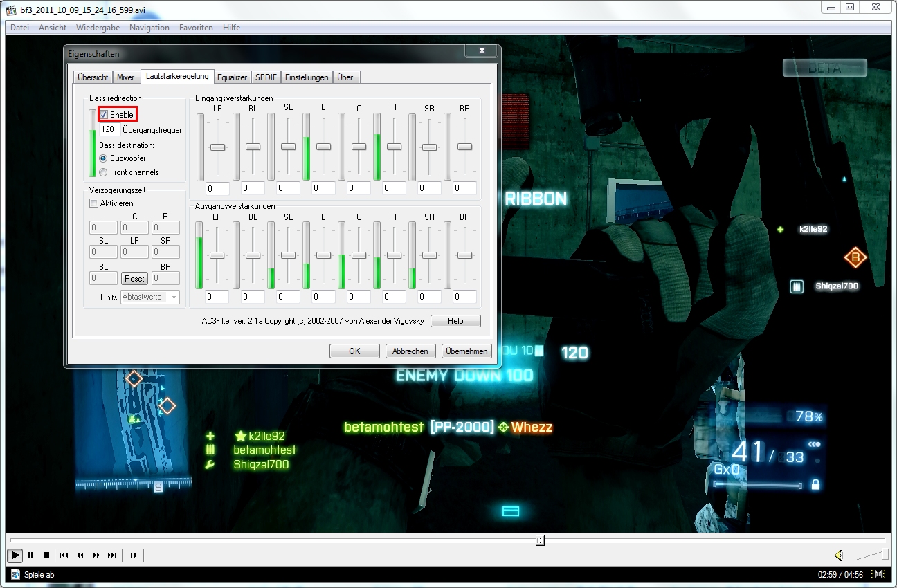Viewport: 897px width, 588px height.
Task: Click the output gain C value field
Action: 359,297
